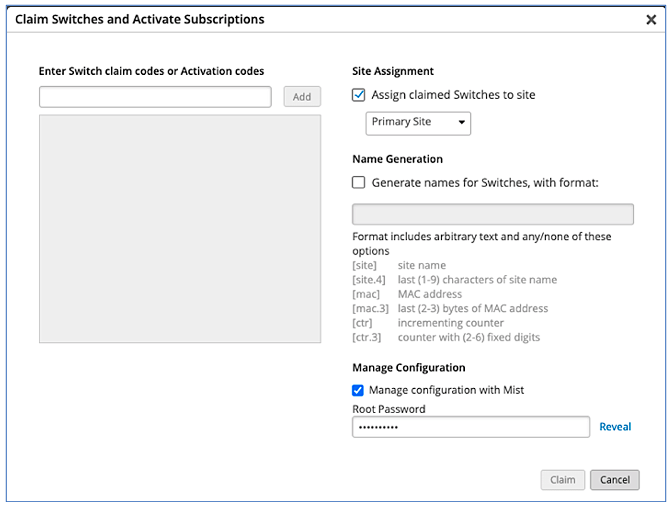The height and width of the screenshot is (508, 672).
Task: Click the dialog title text
Action: [x=140, y=19]
